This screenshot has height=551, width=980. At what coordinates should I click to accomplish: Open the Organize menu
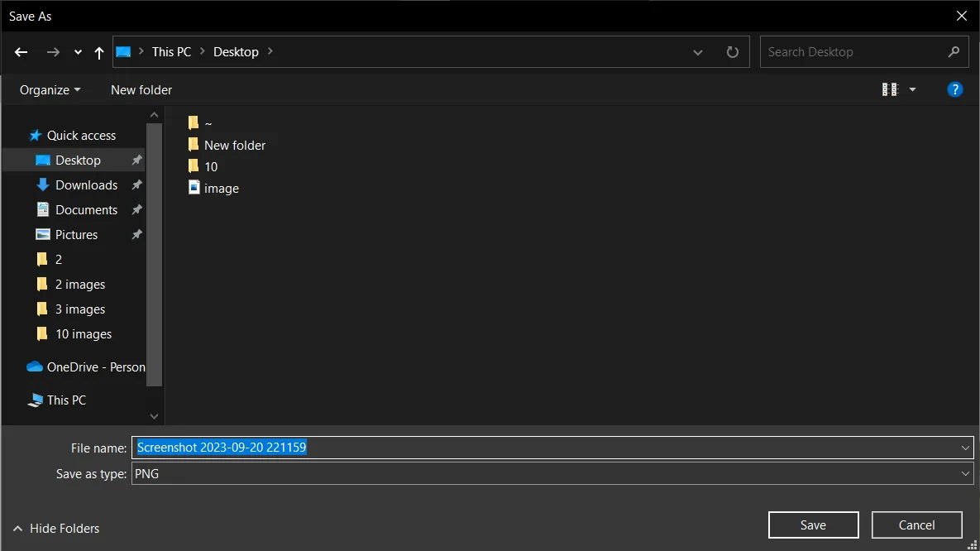[50, 90]
